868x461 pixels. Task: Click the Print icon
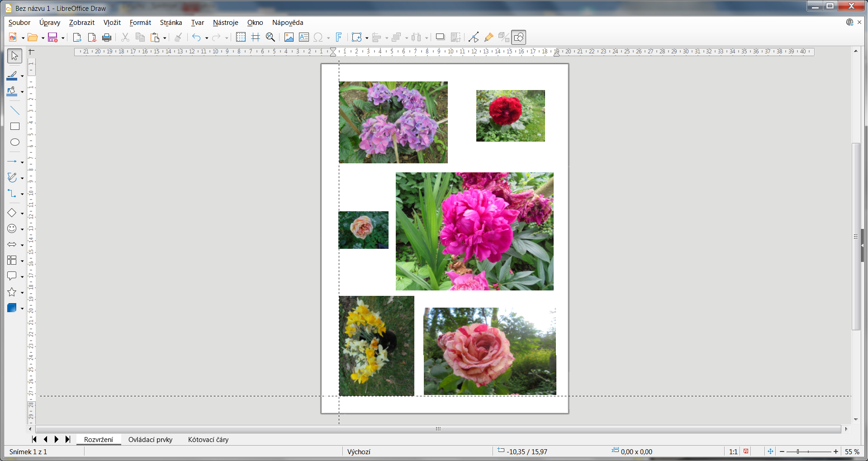click(x=107, y=38)
